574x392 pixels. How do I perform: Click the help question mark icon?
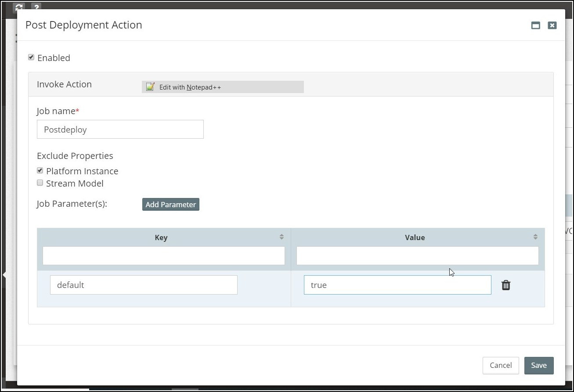pyautogui.click(x=36, y=7)
